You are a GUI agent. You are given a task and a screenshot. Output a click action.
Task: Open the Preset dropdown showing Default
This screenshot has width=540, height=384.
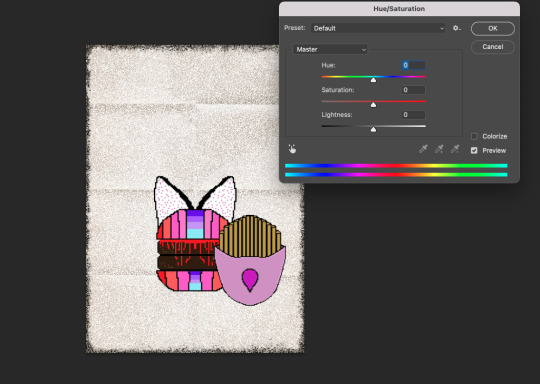378,28
